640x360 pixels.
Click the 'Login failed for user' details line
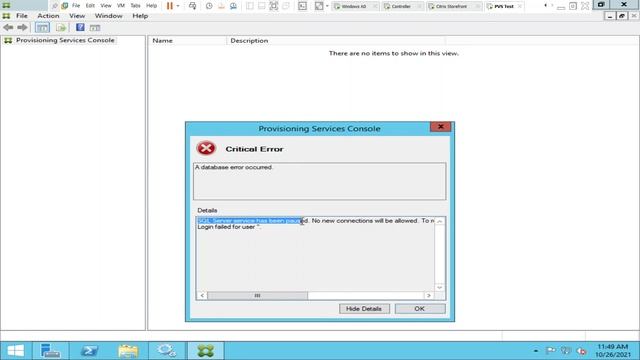coord(229,227)
